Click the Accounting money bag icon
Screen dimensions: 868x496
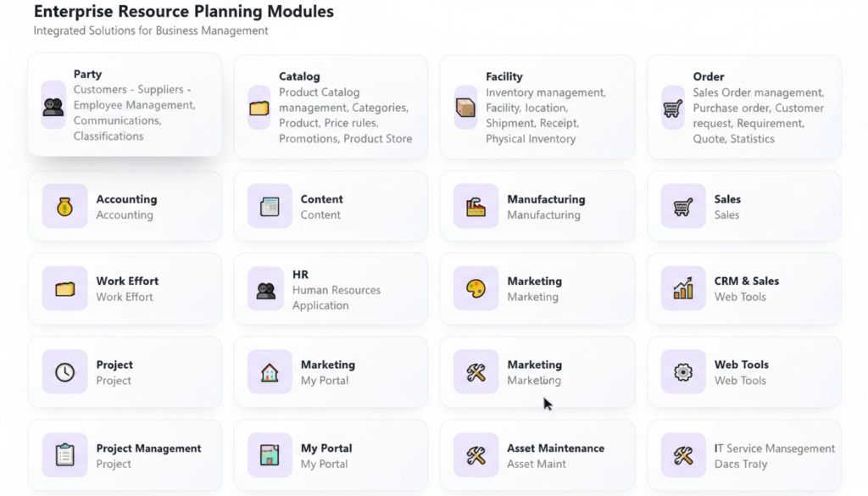click(64, 206)
